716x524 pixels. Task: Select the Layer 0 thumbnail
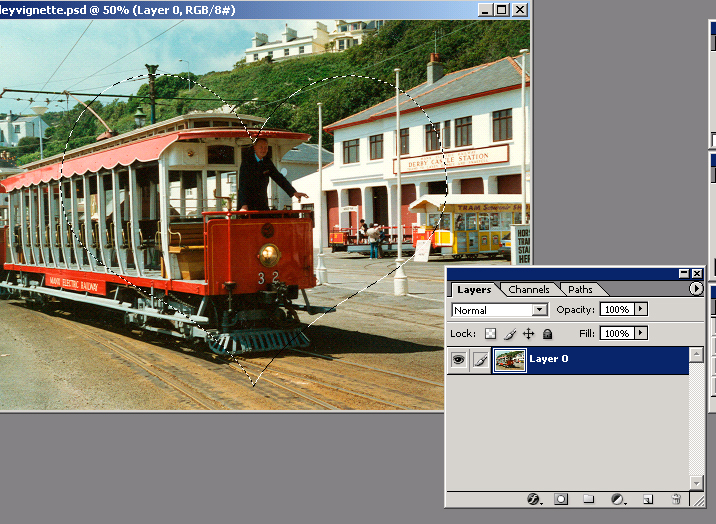(510, 360)
